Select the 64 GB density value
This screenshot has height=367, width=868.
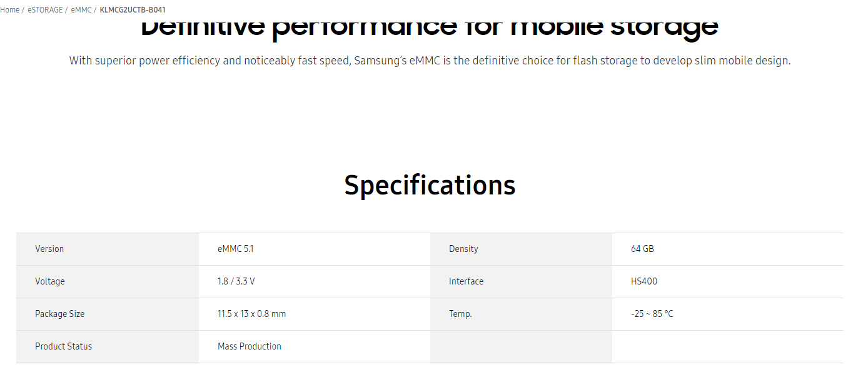coord(728,249)
